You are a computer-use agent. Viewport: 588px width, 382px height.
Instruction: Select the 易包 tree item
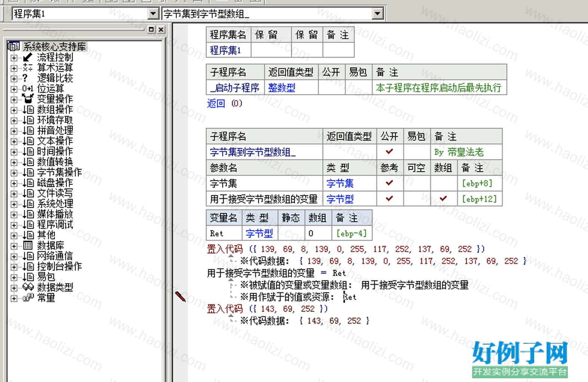tap(46, 277)
